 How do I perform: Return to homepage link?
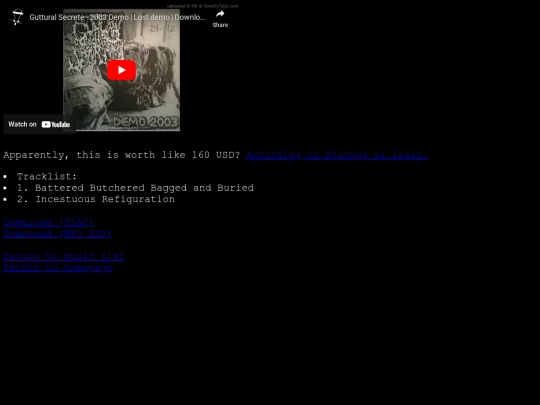[58, 268]
